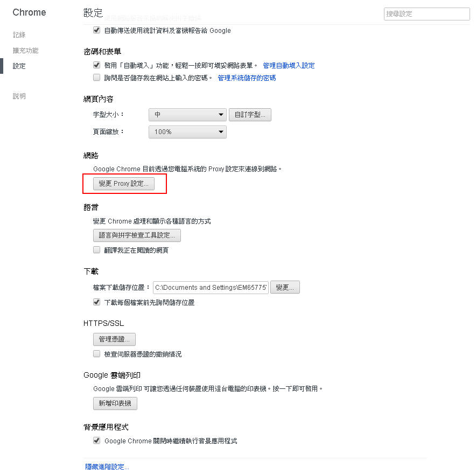This screenshot has height=474, width=476.
Task: Open the 頁面縮放 100% dropdown
Action: (187, 132)
